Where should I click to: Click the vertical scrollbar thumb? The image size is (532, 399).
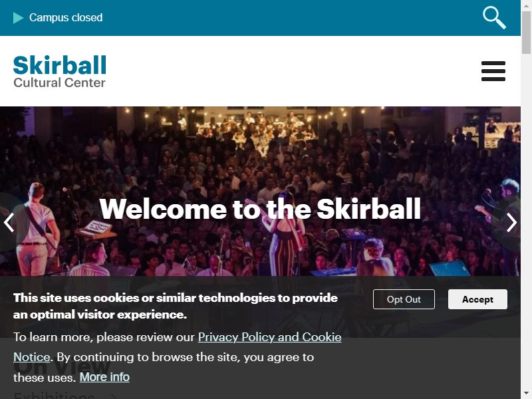pos(526,32)
